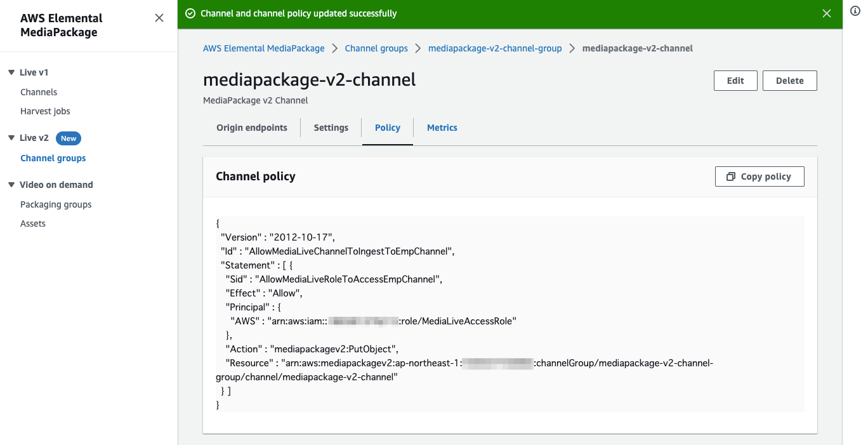Click the Delete button

(x=789, y=80)
